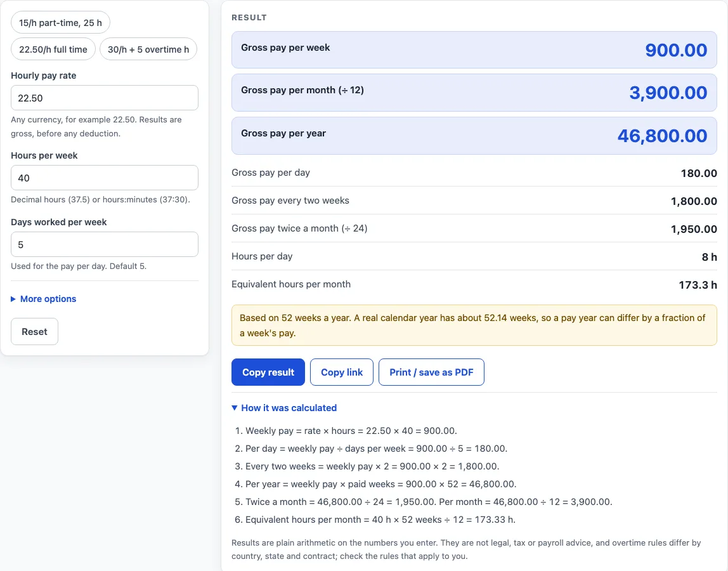Click the Hours per week label
Image resolution: width=728 pixels, height=571 pixels.
click(44, 155)
